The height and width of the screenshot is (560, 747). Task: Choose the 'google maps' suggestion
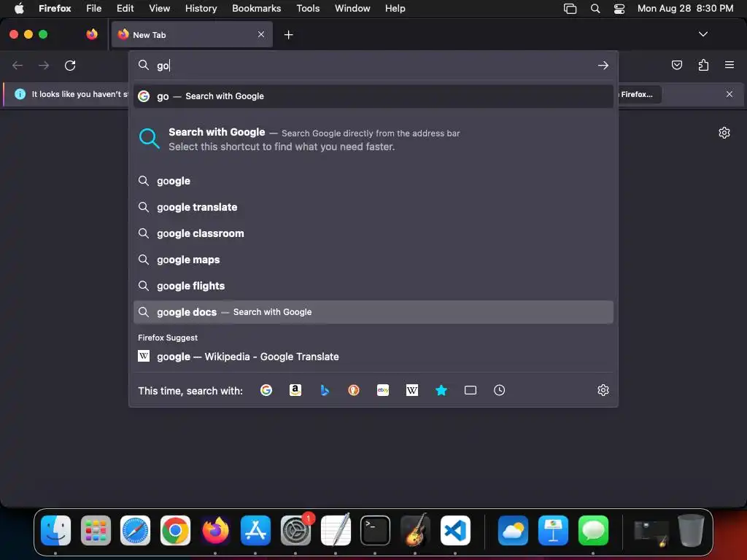point(373,260)
